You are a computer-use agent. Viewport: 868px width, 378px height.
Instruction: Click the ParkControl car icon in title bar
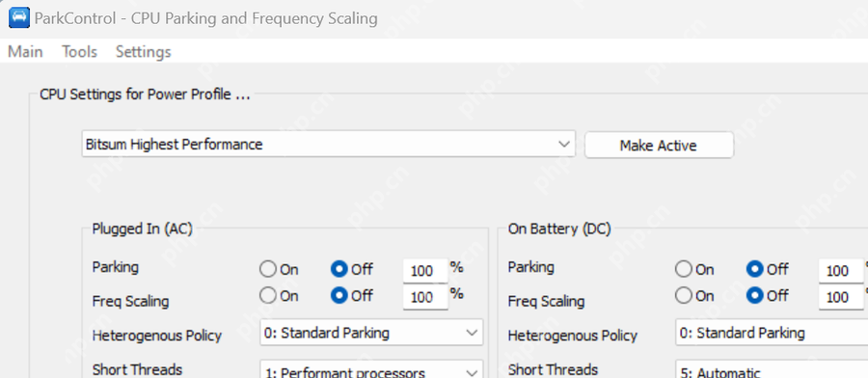(x=19, y=17)
